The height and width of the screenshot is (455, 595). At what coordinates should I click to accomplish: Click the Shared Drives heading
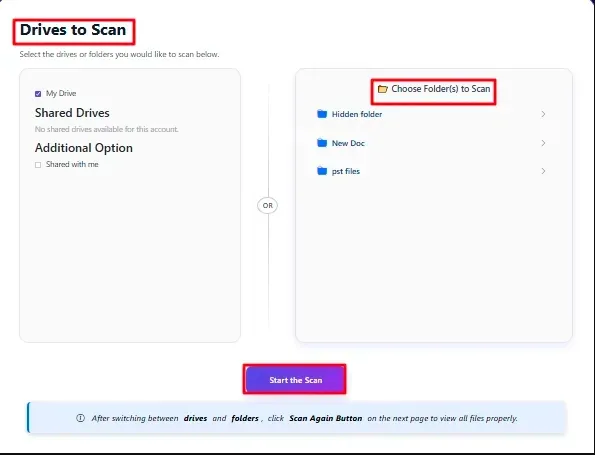[72, 113]
